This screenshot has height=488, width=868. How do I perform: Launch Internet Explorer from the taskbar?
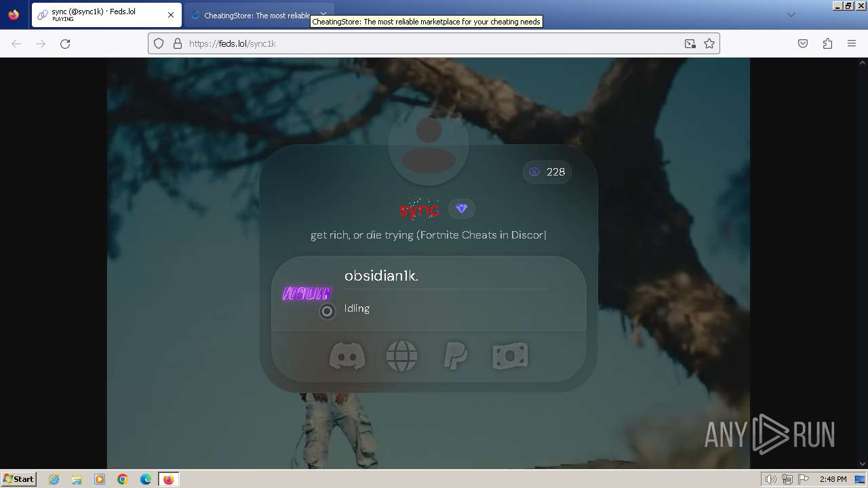pos(54,479)
